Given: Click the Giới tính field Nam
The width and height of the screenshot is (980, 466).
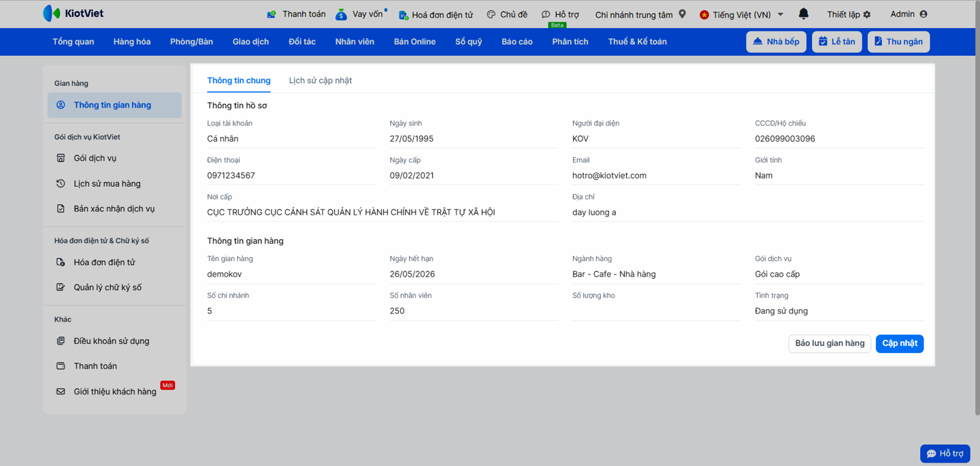Looking at the screenshot, I should coord(839,176).
